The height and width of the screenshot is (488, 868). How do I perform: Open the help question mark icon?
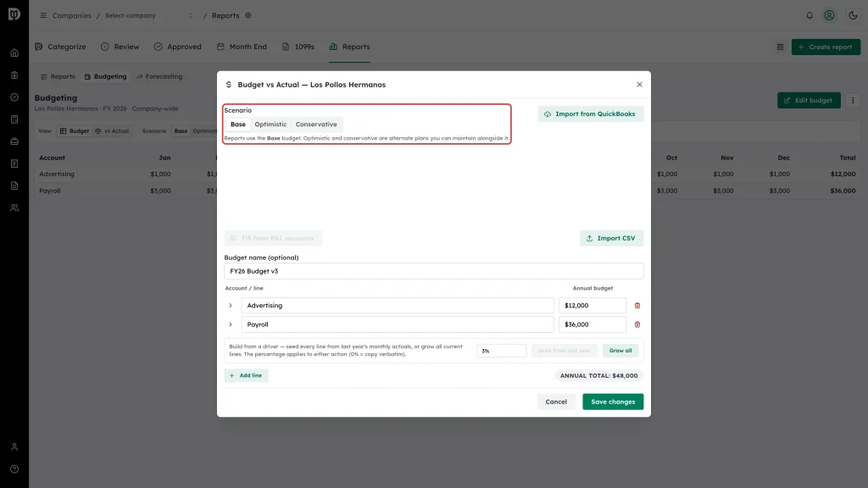[14, 469]
